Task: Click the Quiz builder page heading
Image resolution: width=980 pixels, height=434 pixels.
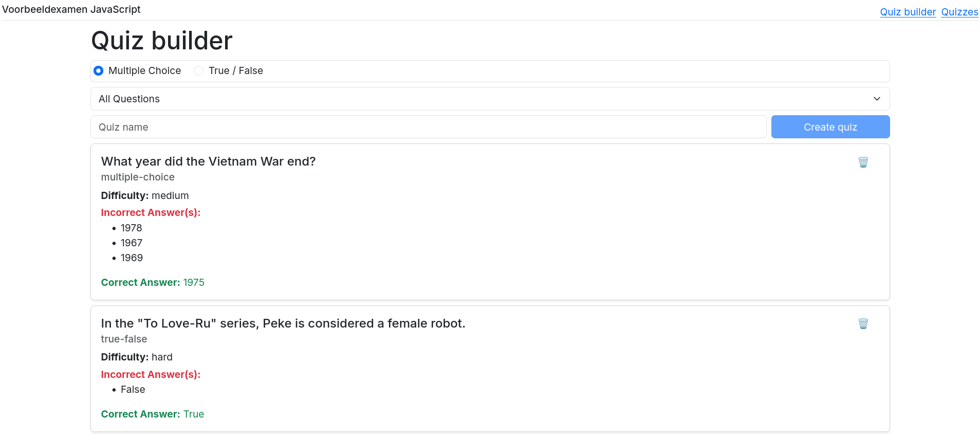Action: (x=161, y=41)
